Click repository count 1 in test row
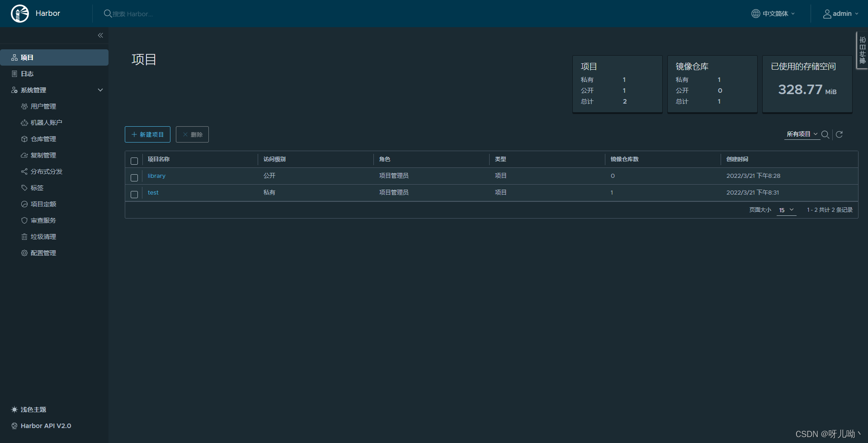This screenshot has height=443, width=868. click(612, 193)
